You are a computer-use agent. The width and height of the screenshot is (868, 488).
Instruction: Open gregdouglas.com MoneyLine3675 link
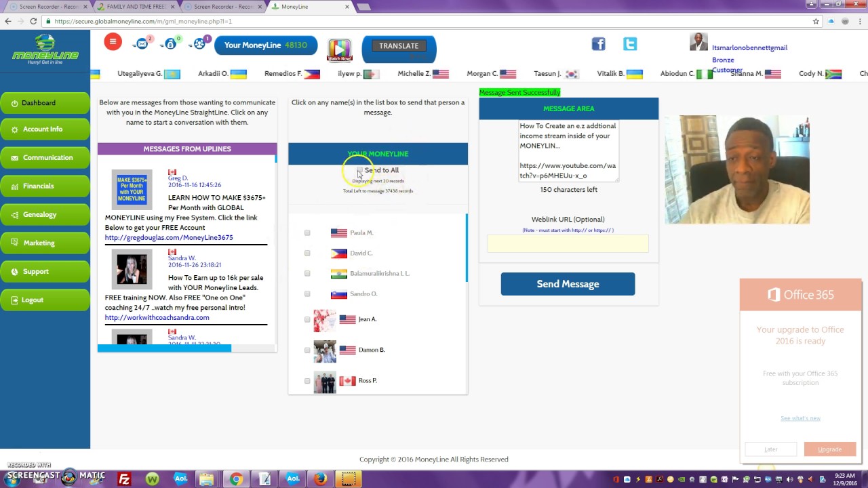click(169, 237)
